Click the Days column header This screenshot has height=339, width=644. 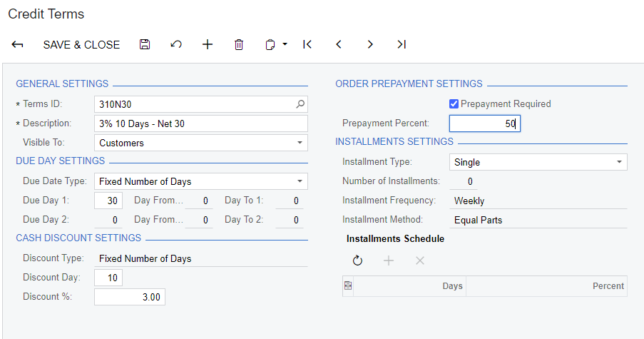409,286
